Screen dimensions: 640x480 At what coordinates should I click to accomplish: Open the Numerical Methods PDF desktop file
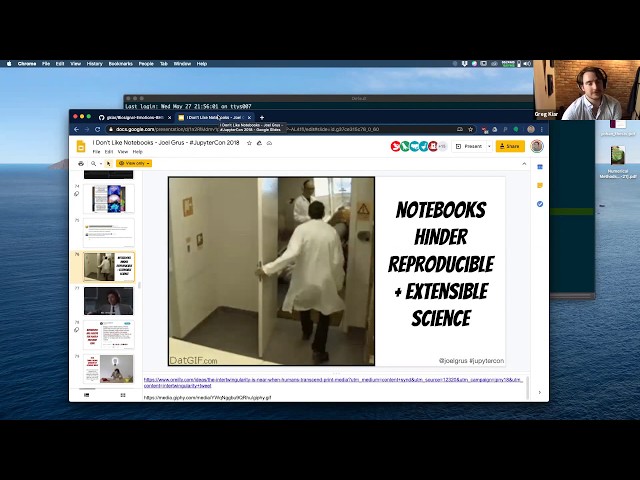pyautogui.click(x=618, y=163)
